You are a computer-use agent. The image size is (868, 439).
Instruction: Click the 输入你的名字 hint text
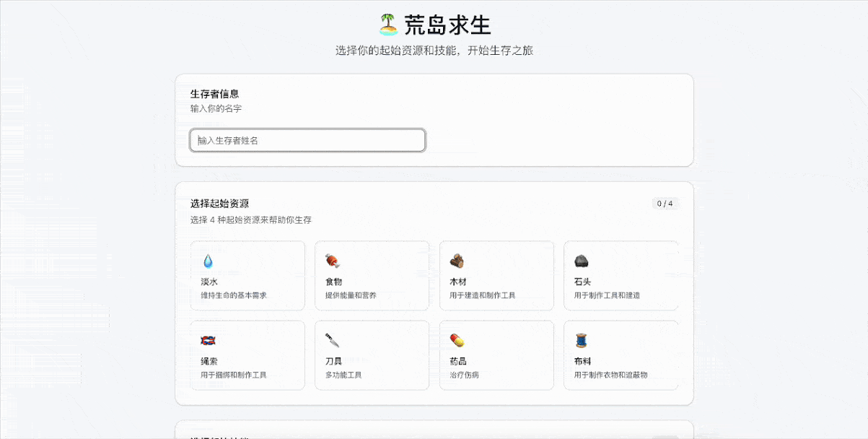click(x=216, y=108)
